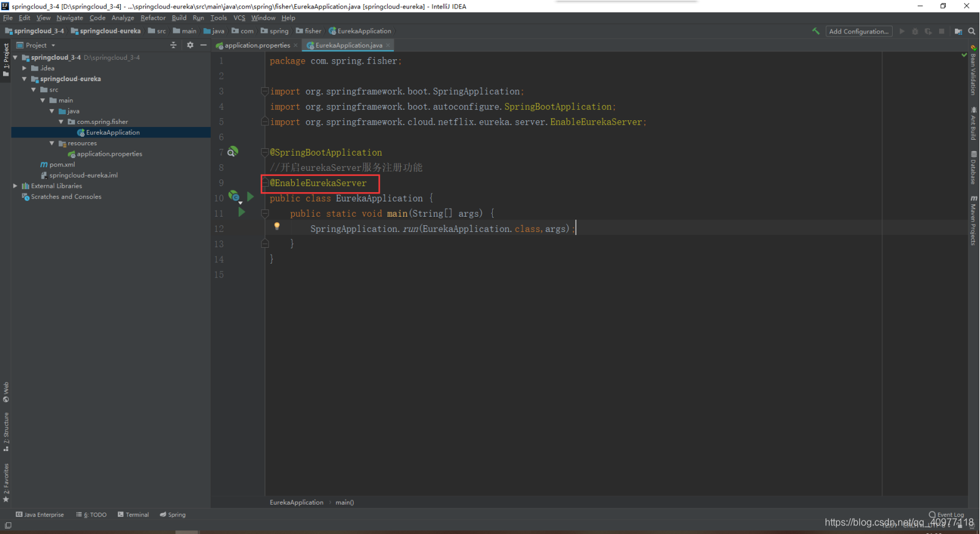Collapse all in the Project panel
980x534 pixels.
[173, 45]
